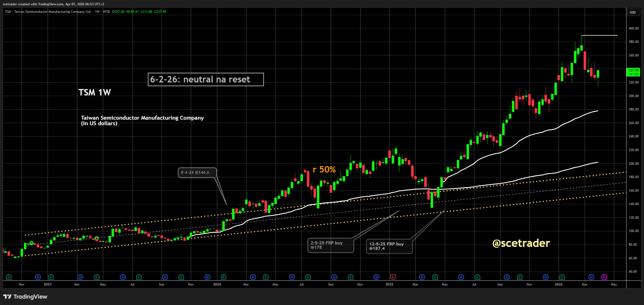Click the green earnings marker at 2026
The height and width of the screenshot is (305, 644).
[562, 277]
